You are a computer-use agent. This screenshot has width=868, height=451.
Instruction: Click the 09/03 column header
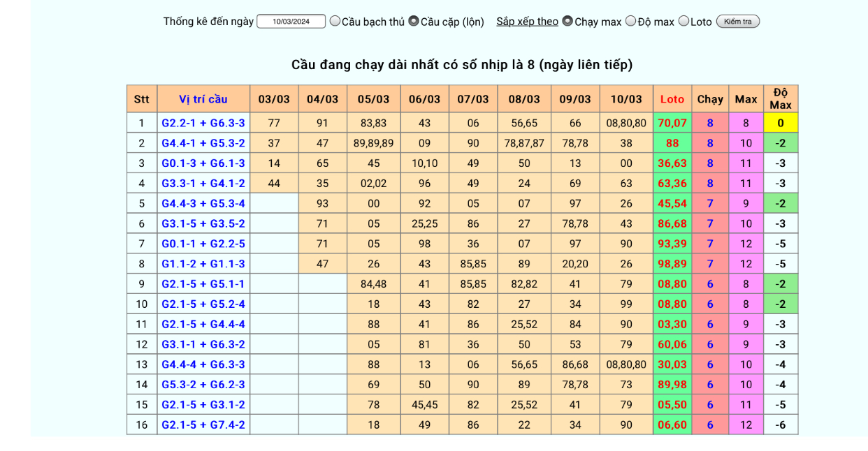pyautogui.click(x=575, y=99)
